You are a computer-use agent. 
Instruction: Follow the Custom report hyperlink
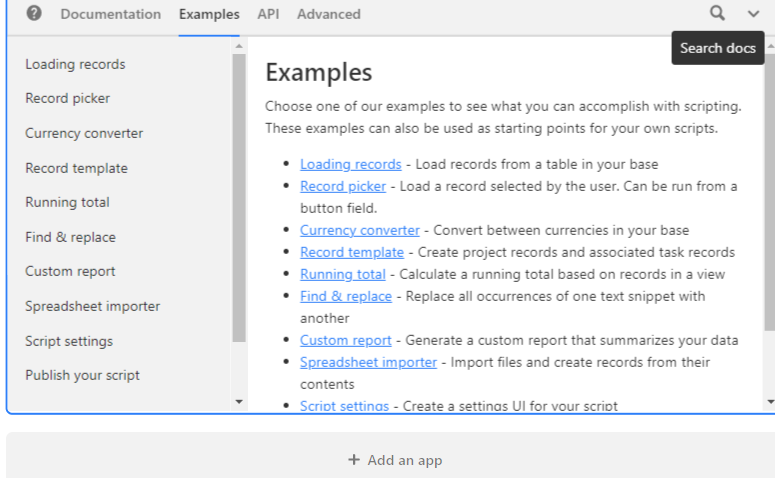tap(345, 340)
